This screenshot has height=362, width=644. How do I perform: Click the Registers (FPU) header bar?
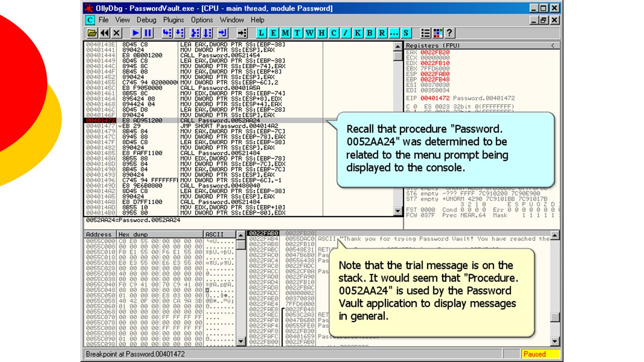(482, 46)
